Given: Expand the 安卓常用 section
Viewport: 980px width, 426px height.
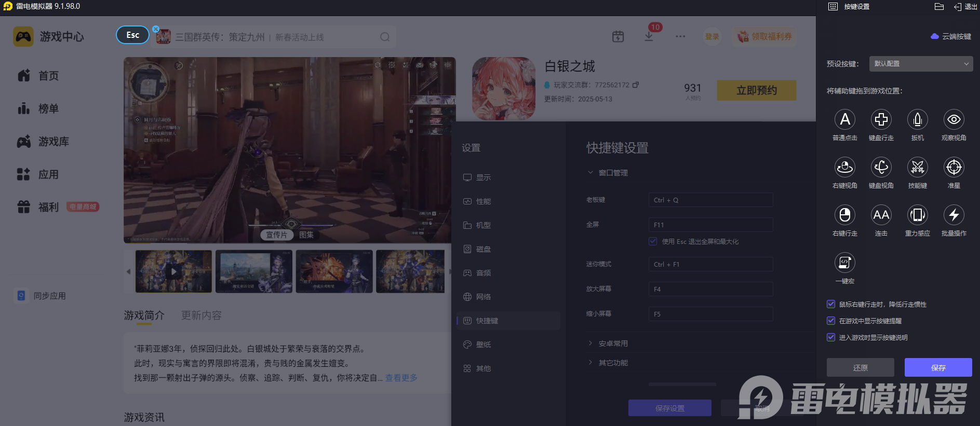Looking at the screenshot, I should coord(608,343).
